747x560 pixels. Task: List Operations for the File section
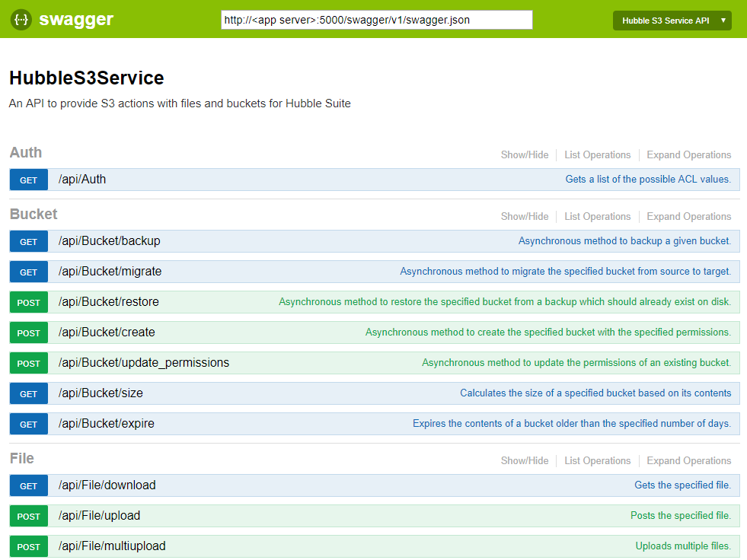[x=597, y=461]
